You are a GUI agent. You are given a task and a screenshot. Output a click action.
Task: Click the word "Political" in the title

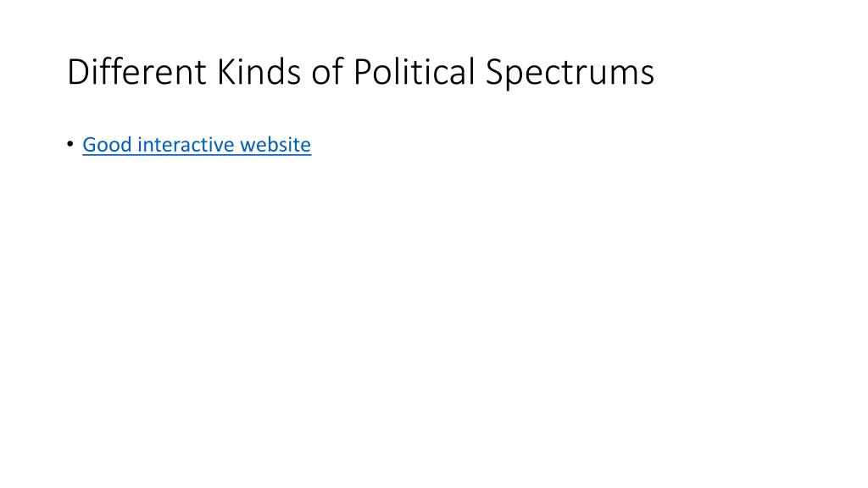tap(414, 71)
